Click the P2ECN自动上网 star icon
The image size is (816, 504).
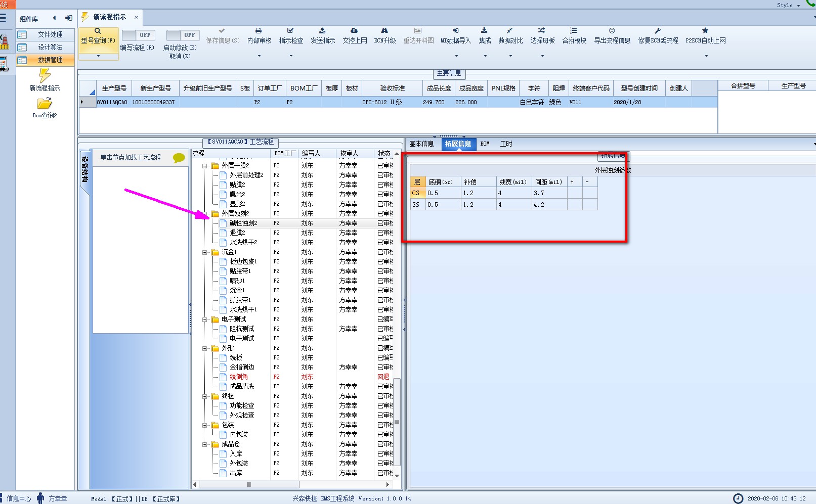point(705,31)
